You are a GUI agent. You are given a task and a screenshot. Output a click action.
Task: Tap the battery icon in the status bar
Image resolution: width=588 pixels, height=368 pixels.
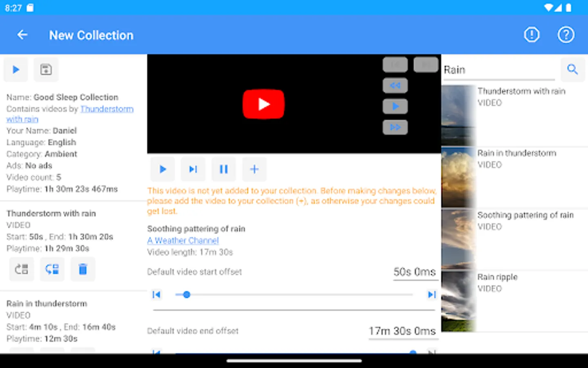point(569,8)
